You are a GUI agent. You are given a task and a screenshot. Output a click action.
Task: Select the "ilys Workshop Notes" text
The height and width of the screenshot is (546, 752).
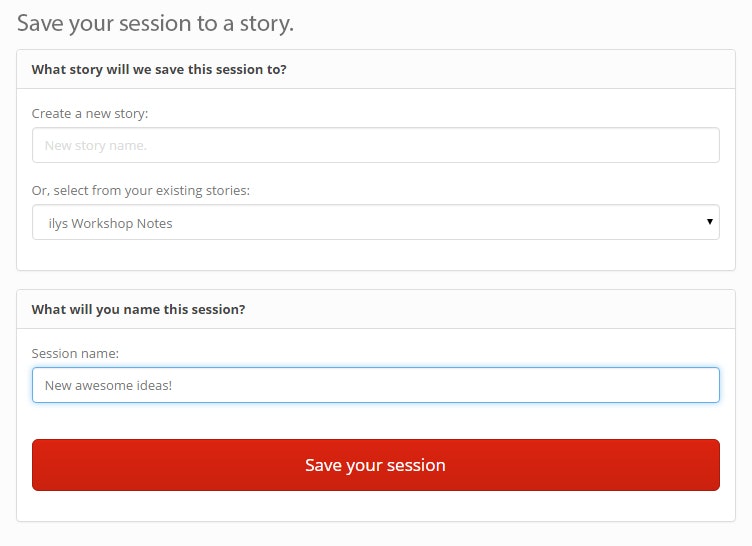coord(110,223)
